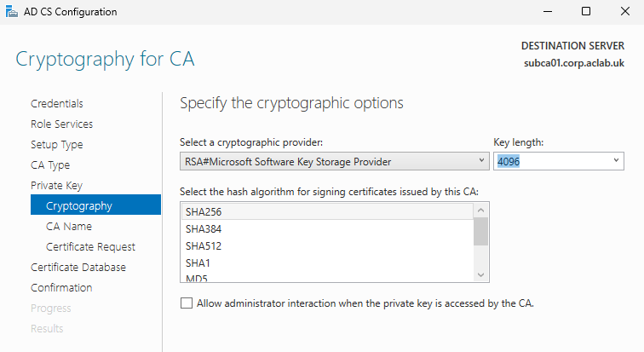The image size is (644, 352).
Task: Navigate to the CA Type page
Action: coord(50,165)
